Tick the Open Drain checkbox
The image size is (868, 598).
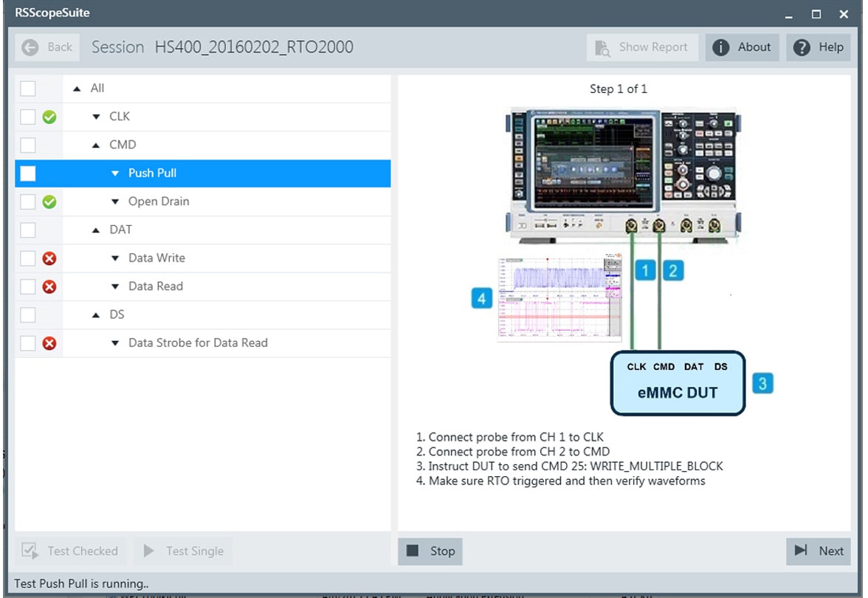(28, 202)
